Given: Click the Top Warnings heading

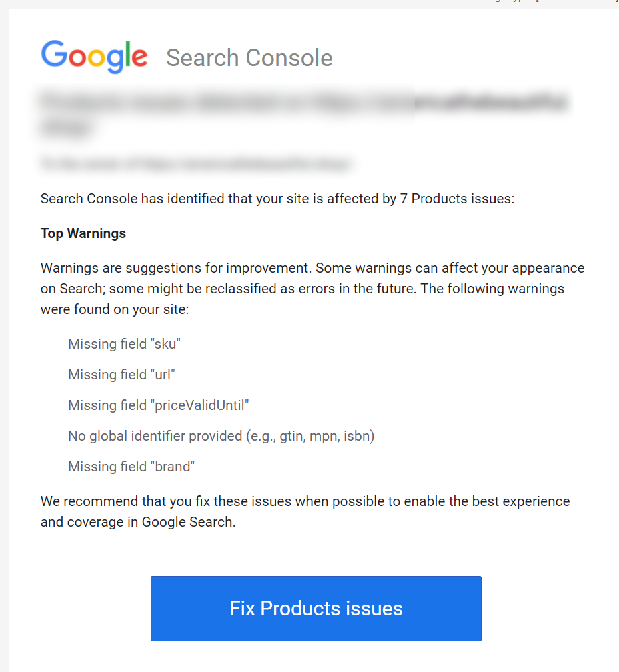Looking at the screenshot, I should 83,233.
